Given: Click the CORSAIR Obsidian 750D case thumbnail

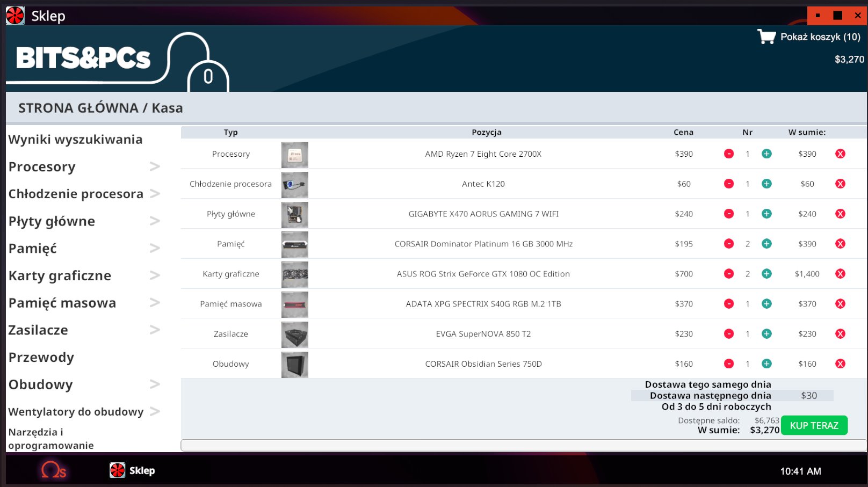Looking at the screenshot, I should pyautogui.click(x=295, y=365).
